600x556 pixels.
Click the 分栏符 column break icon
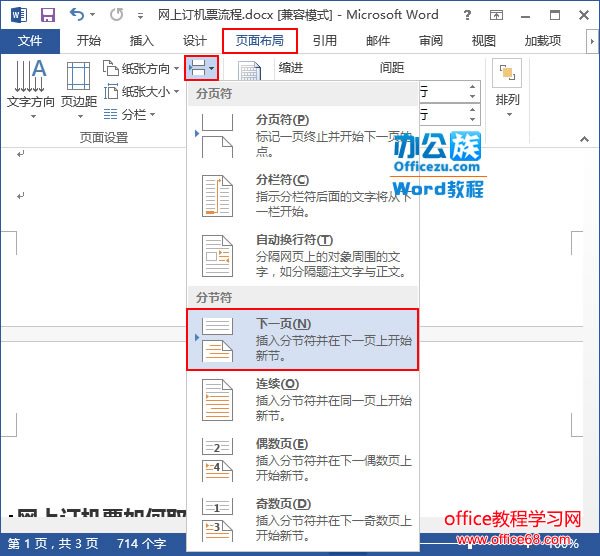[217, 196]
